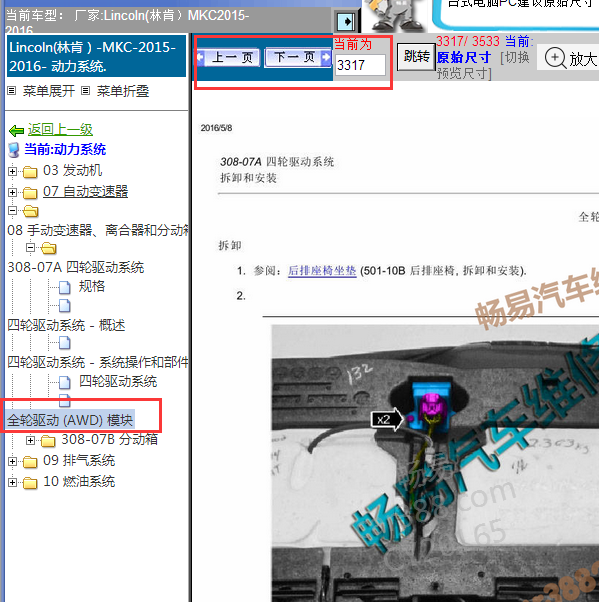Viewport: 599px width, 602px height.
Task: Open 308-07B 分动箱 tree item
Action: click(x=109, y=439)
